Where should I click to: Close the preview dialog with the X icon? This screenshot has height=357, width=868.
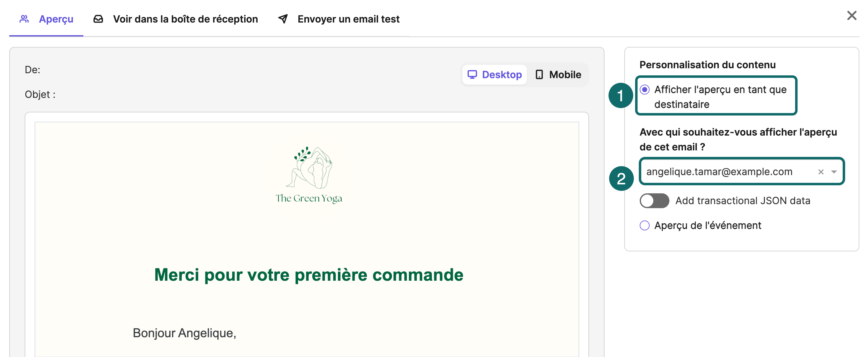click(x=852, y=15)
